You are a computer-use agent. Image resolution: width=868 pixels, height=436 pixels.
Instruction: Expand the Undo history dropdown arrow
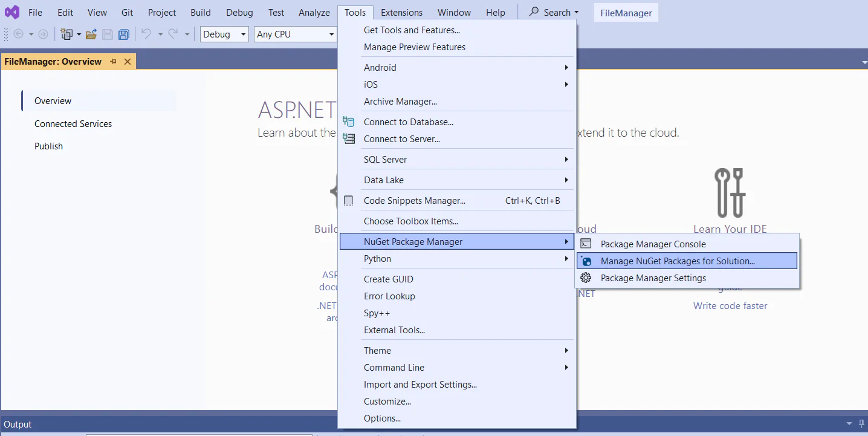point(160,34)
